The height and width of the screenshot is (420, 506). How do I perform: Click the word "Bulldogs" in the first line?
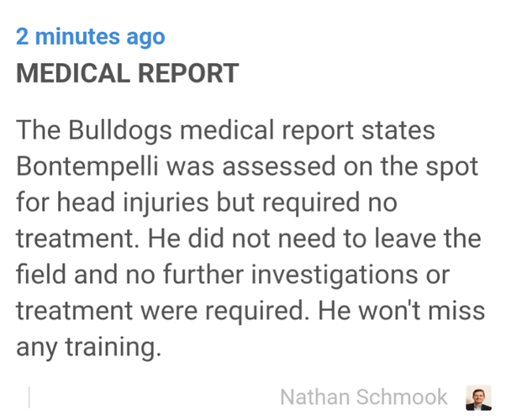(120, 131)
